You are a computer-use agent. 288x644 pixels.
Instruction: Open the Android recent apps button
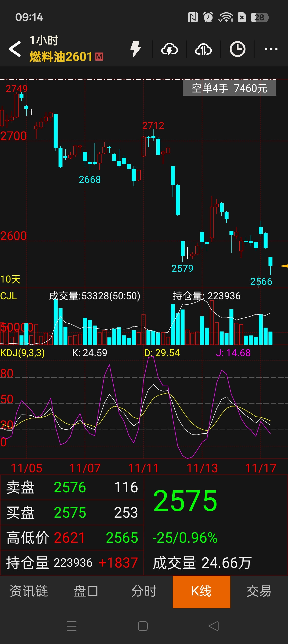point(72,626)
